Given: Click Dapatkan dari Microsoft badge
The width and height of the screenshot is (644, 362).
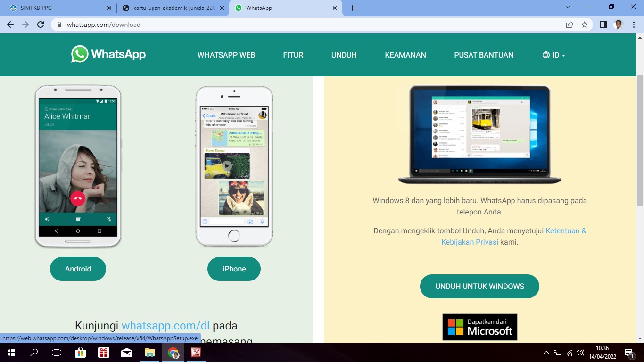Looking at the screenshot, I should pos(480,327).
